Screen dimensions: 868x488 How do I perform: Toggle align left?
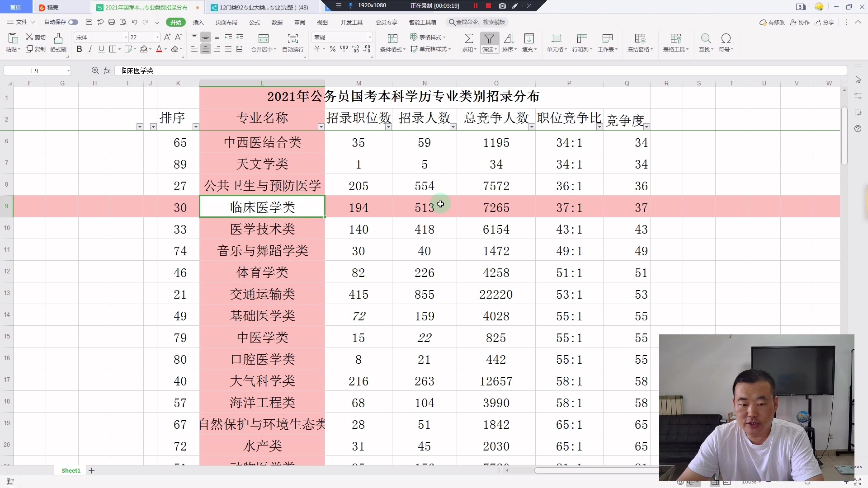point(194,49)
